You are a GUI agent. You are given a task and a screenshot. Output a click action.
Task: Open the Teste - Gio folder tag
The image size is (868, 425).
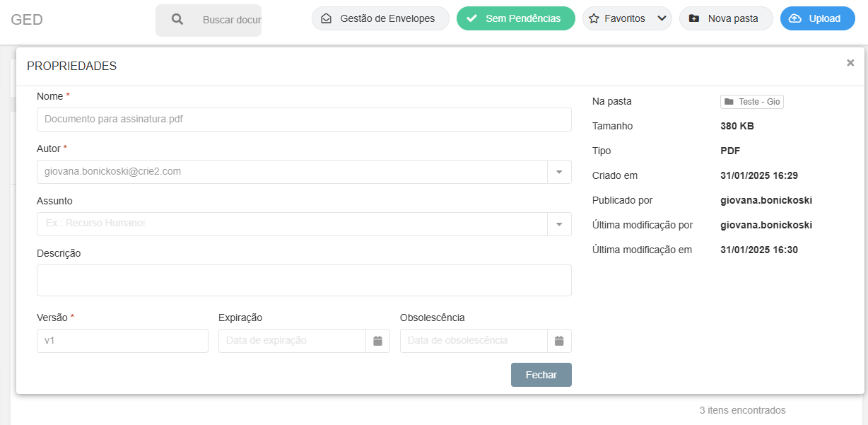pos(752,102)
